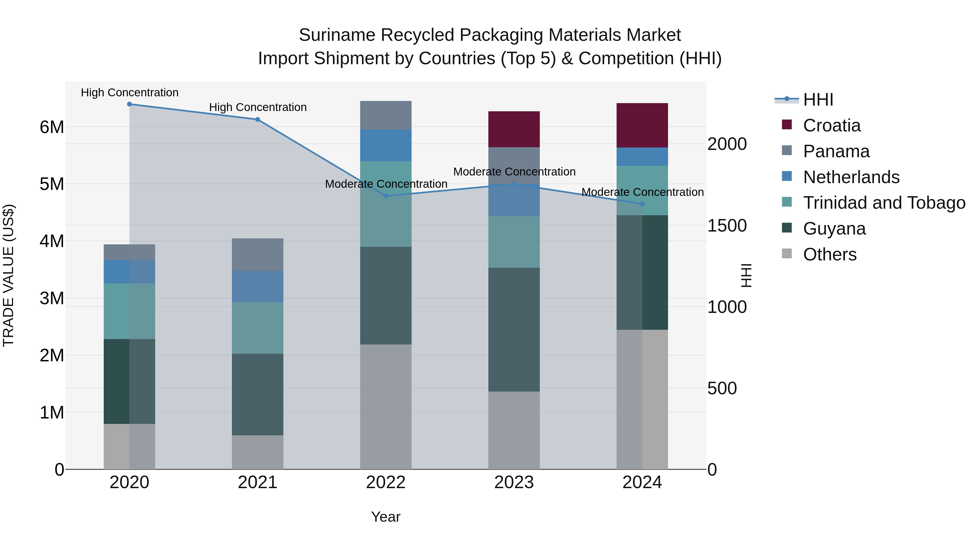Click the 'TRADE VALUE (US$)' axis title
The width and height of the screenshot is (980, 551).
click(8, 276)
